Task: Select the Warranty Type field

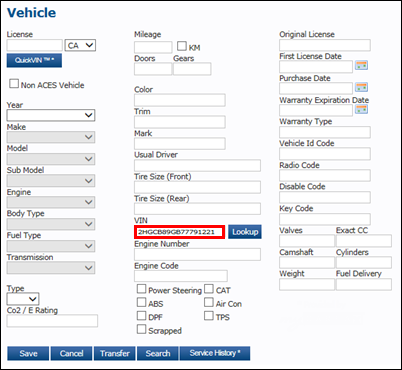Action: [x=325, y=132]
